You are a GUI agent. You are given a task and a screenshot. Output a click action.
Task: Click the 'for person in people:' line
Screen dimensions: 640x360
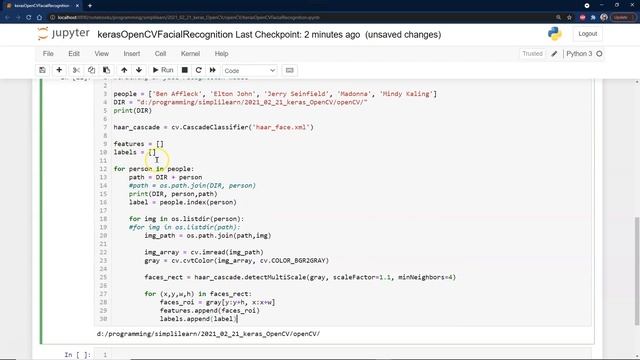(154, 169)
